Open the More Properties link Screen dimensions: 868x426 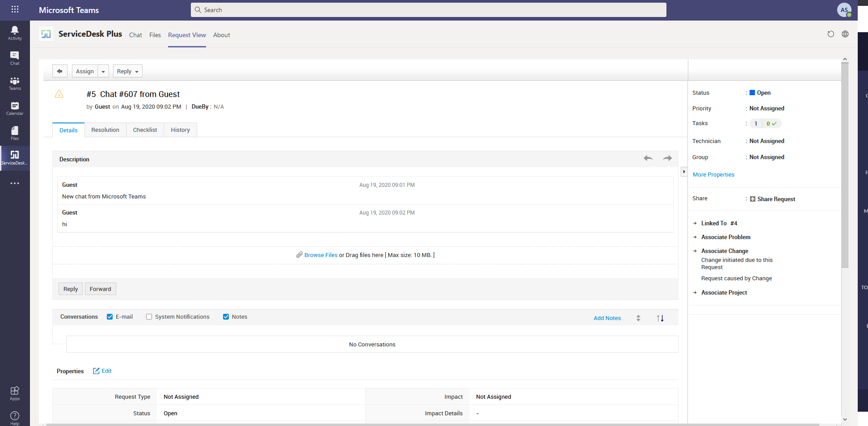point(713,175)
